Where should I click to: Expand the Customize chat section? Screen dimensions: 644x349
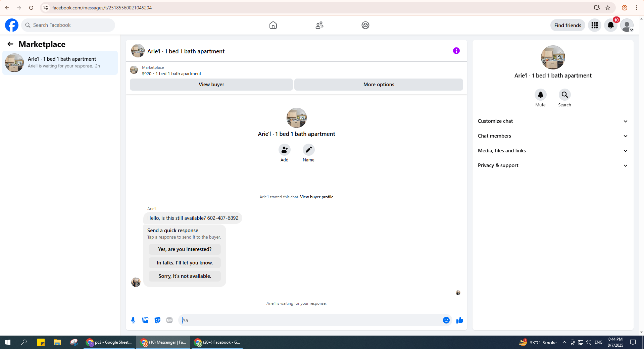pyautogui.click(x=553, y=121)
